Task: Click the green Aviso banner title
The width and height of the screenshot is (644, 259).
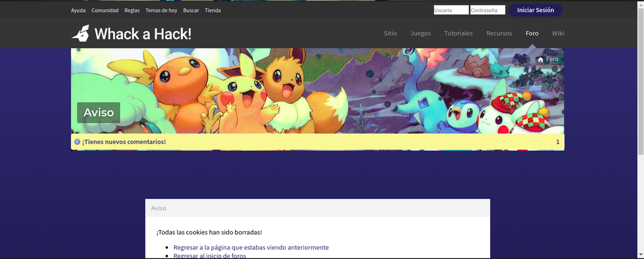Action: pyautogui.click(x=99, y=112)
